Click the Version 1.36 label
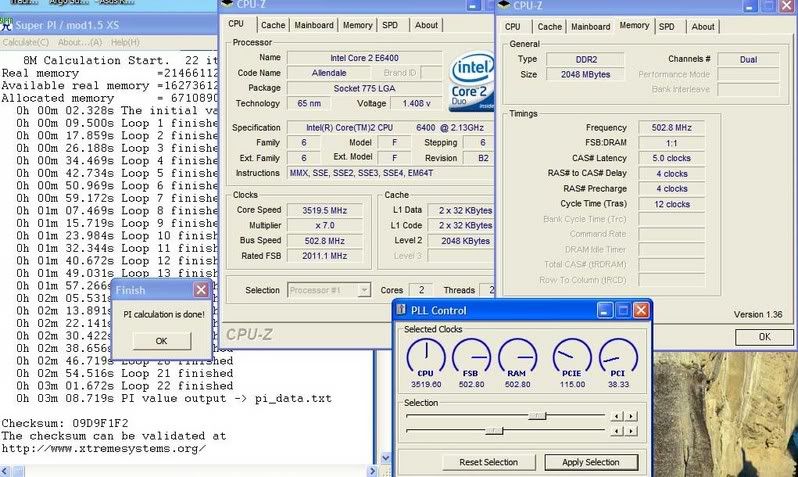798x477 pixels. pos(758,315)
